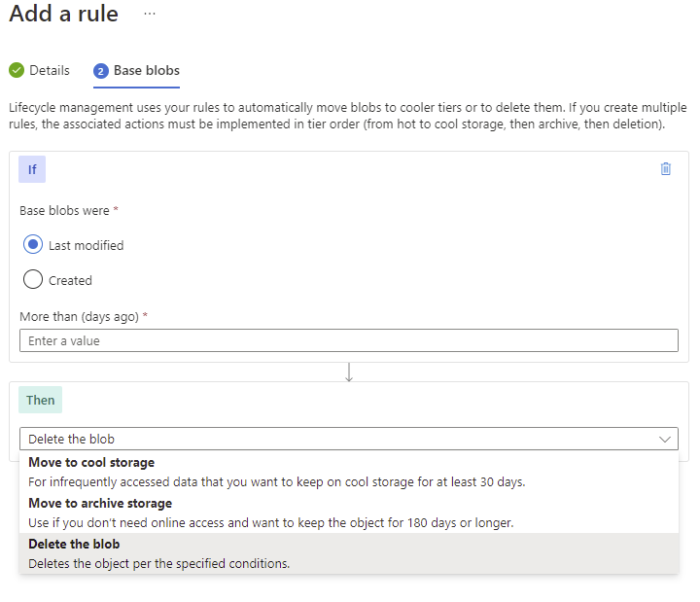Choose Move to cool storage option
This screenshot has width=700, height=602.
tap(91, 463)
